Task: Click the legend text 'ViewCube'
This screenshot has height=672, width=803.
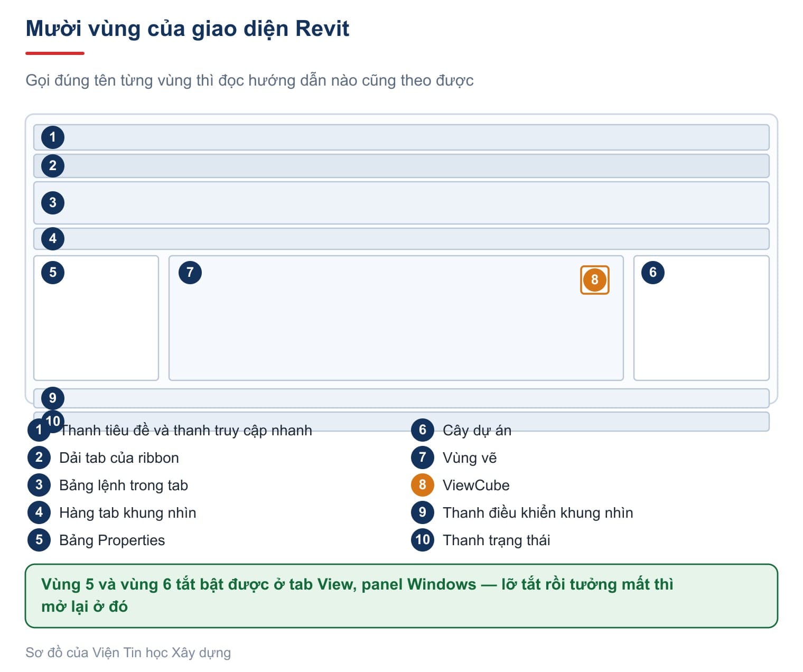Action: click(476, 486)
